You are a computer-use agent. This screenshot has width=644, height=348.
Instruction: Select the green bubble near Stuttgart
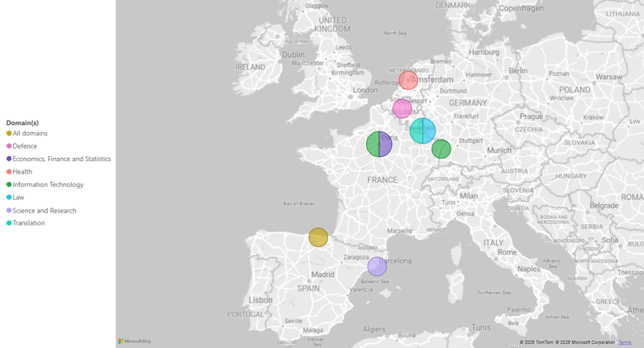coord(441,149)
